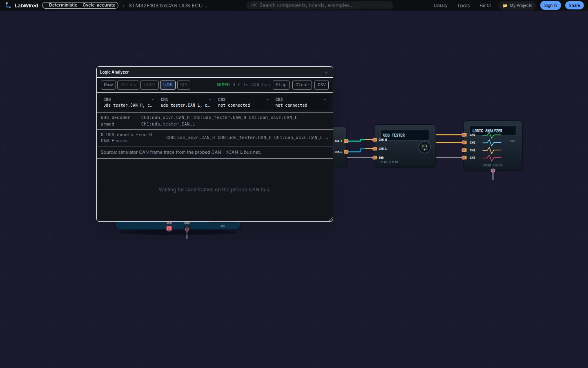Select the UART decoder tab
Screen dimensions: 588x368
(x=149, y=85)
